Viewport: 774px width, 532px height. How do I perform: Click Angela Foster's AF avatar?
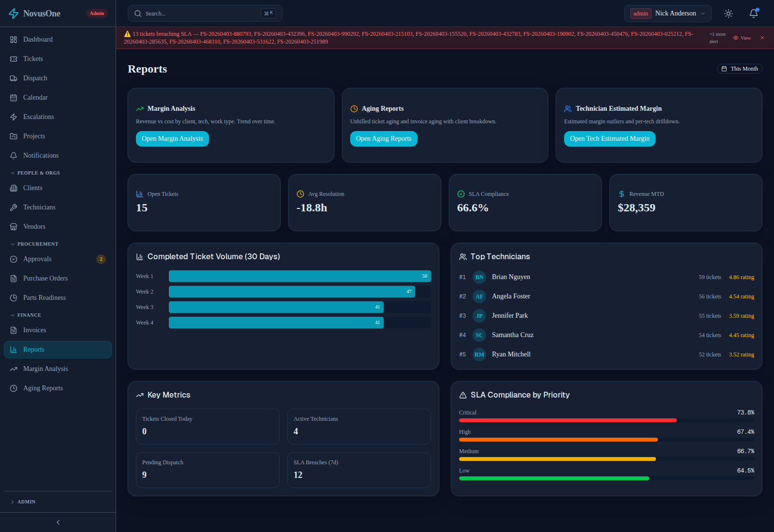coord(479,296)
